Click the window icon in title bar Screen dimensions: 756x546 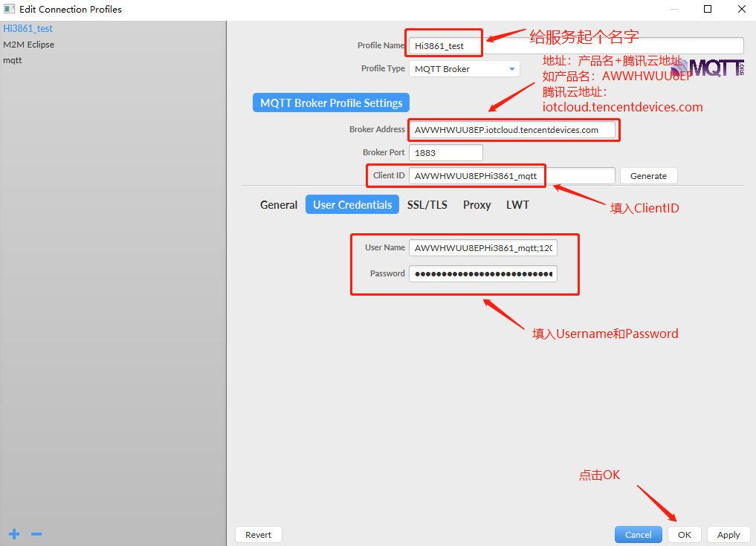[x=10, y=10]
